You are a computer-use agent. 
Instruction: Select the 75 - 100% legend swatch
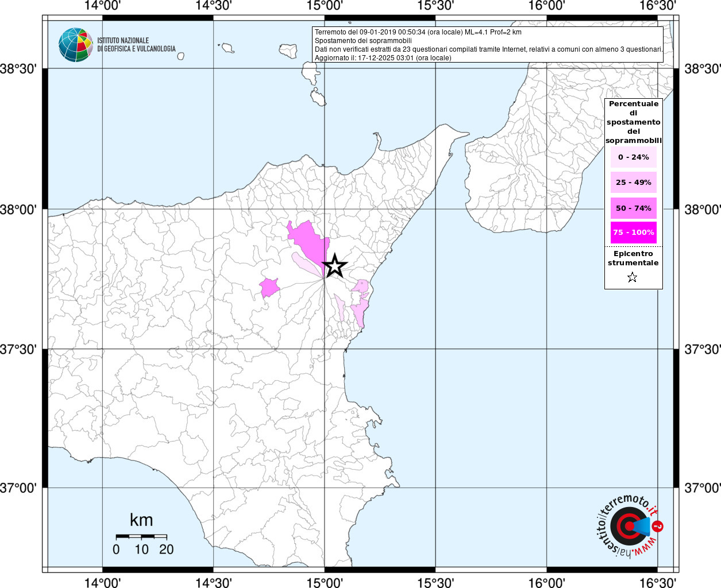[x=633, y=233]
